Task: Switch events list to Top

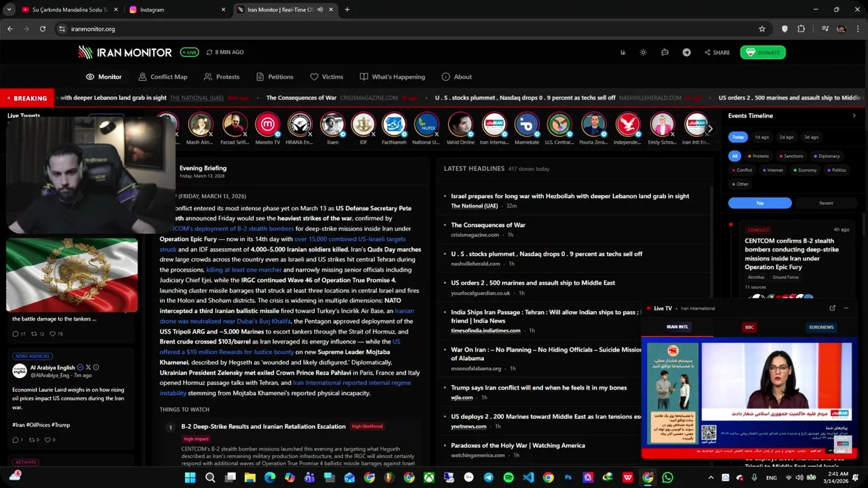Action: pos(759,203)
